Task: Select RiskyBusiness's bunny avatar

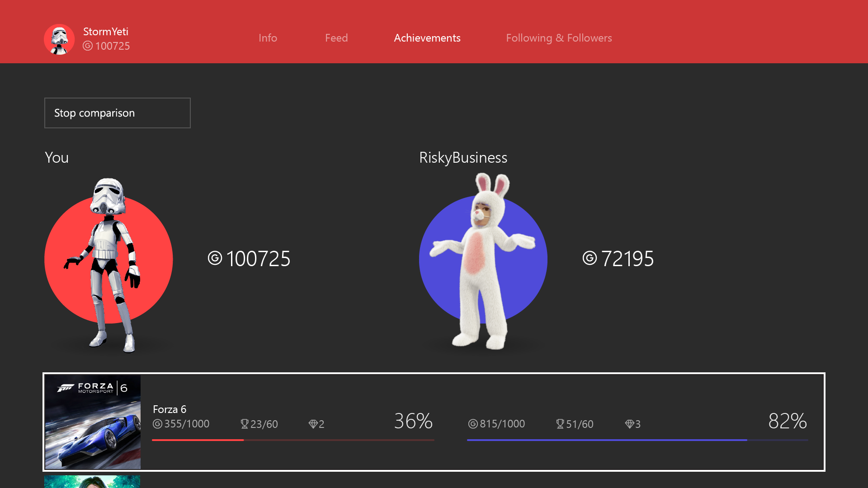Action: click(x=483, y=261)
